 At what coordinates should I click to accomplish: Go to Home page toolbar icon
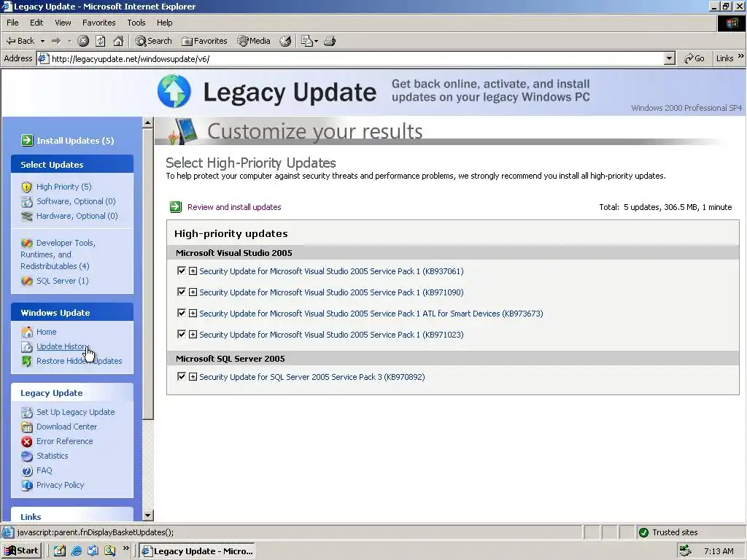[x=118, y=41]
